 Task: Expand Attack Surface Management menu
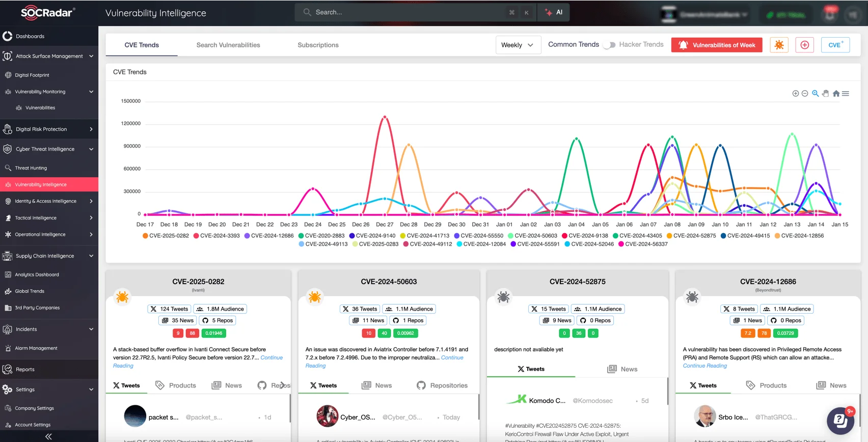[x=49, y=56]
